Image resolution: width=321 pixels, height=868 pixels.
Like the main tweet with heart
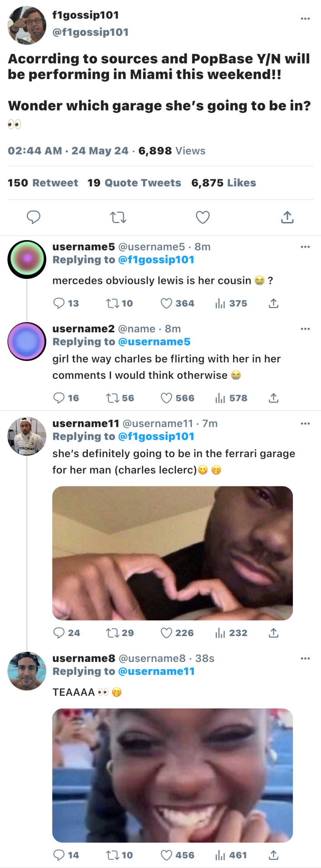click(202, 217)
